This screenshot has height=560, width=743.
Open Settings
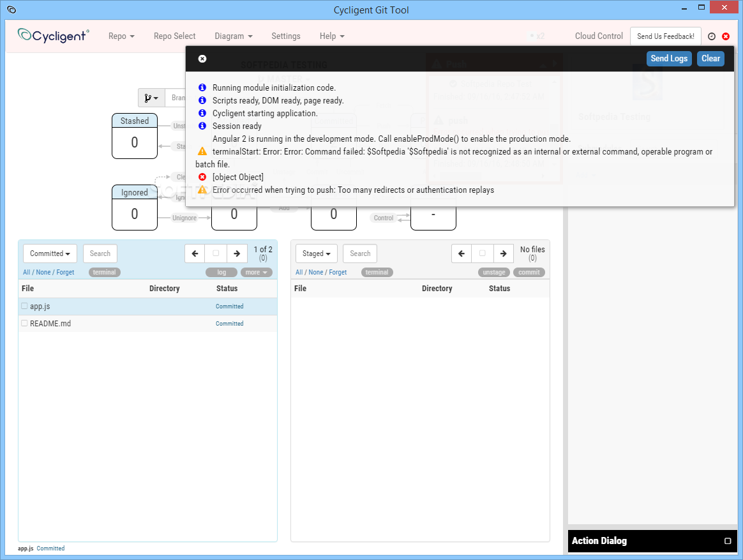click(x=286, y=36)
